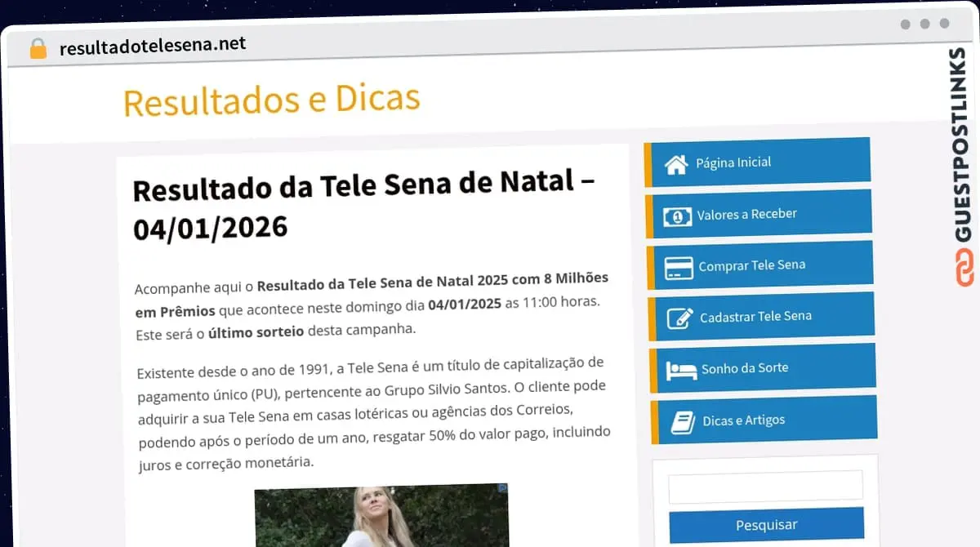The height and width of the screenshot is (547, 980).
Task: Click the resultadotelesena.net address text
Action: point(153,46)
